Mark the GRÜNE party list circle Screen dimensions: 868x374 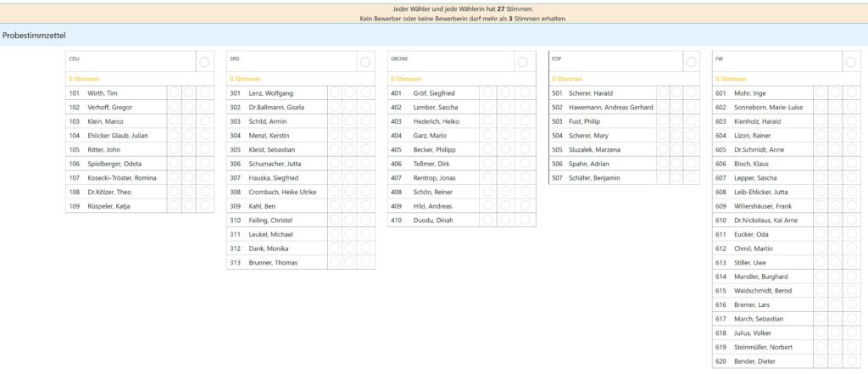[523, 61]
